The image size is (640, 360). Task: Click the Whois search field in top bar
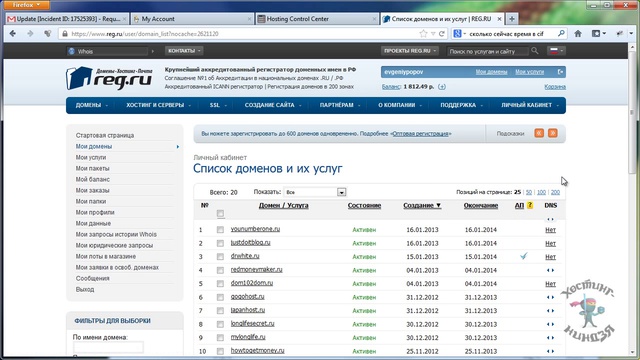pyautogui.click(x=107, y=51)
